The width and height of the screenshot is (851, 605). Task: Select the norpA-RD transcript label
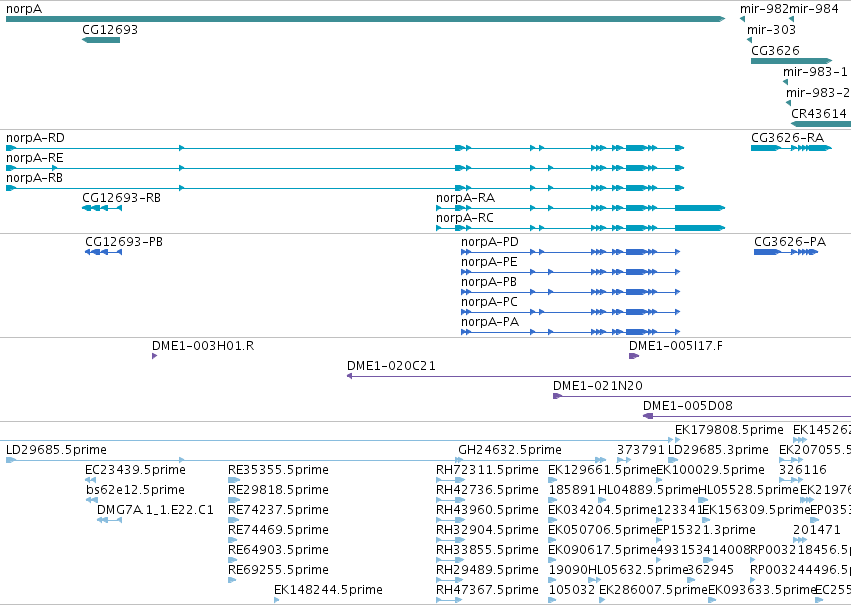[x=35, y=138]
